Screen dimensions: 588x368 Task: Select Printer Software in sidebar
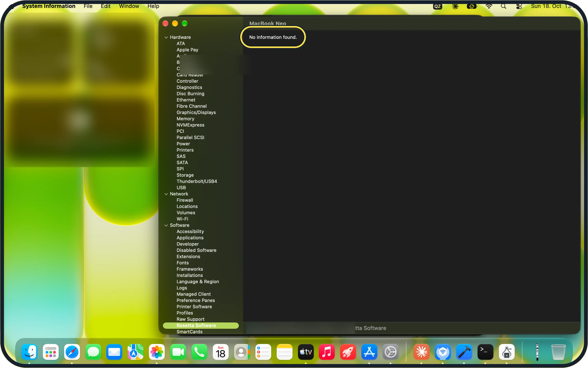click(194, 307)
